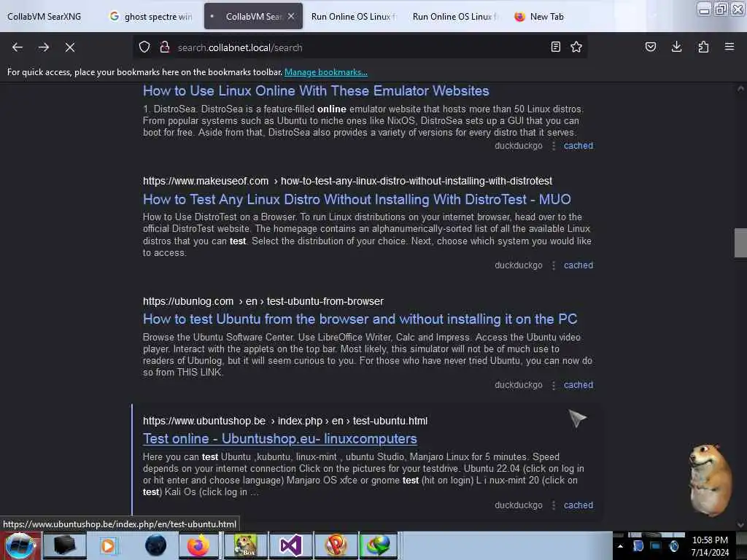Switch to the second Run Online OS Linux tab
Image resolution: width=747 pixels, height=560 pixels.
(454, 16)
